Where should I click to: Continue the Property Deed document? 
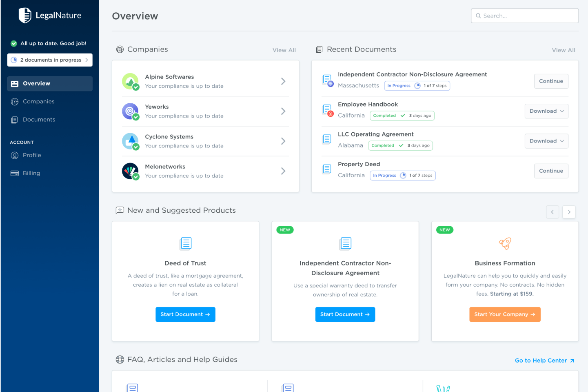pyautogui.click(x=551, y=171)
